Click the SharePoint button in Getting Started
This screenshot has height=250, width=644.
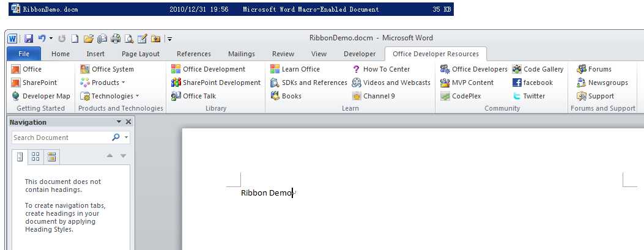click(x=34, y=83)
